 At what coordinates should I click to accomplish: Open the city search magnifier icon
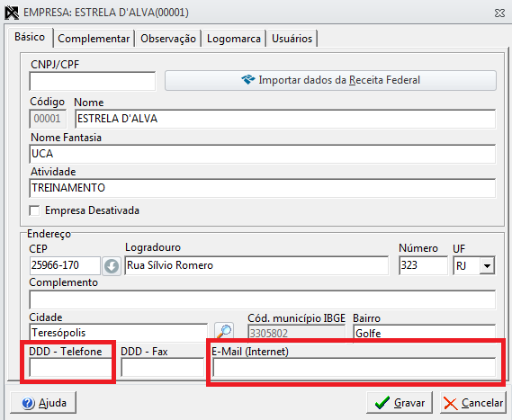click(224, 331)
